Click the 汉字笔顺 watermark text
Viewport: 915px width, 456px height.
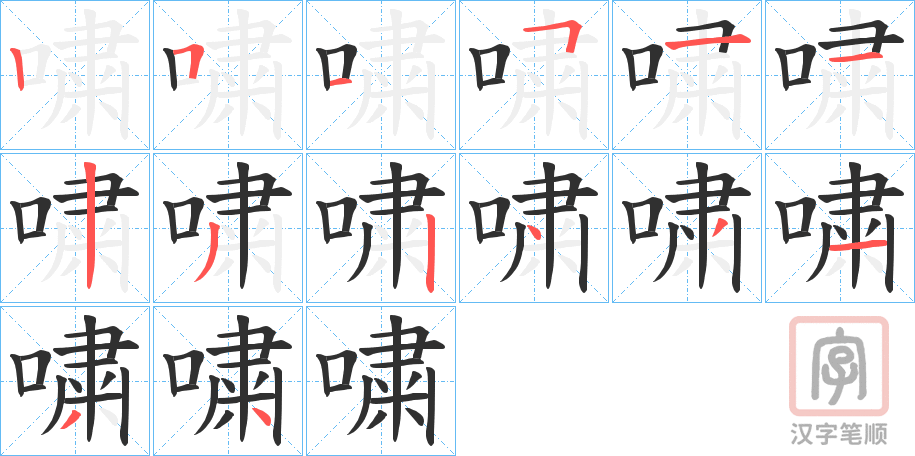[839, 434]
